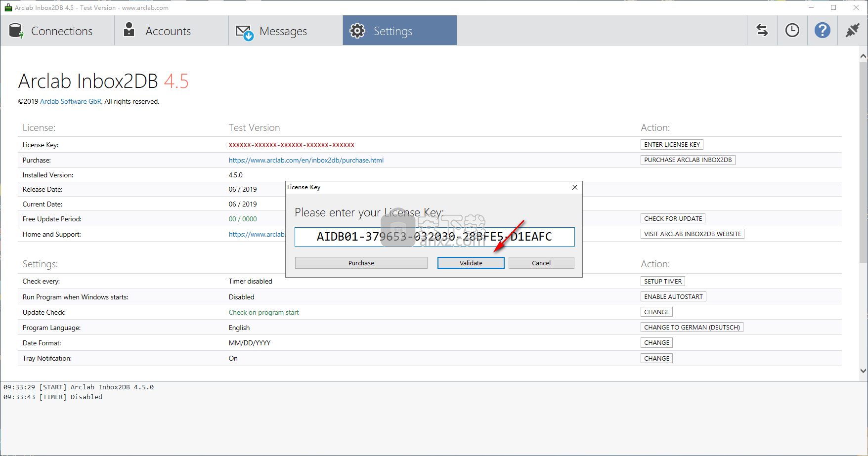Minimize the Inbox2DB window
This screenshot has height=456, width=868.
pos(811,7)
